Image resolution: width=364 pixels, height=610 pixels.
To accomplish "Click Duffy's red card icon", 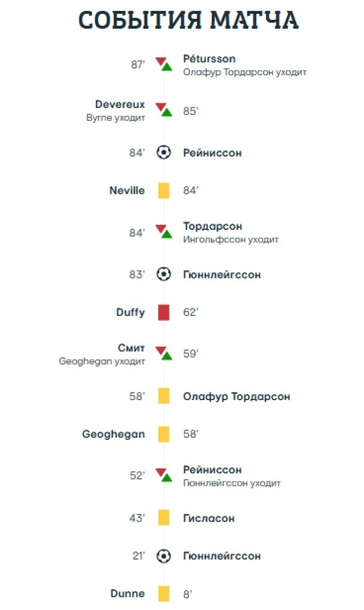I will (x=163, y=312).
